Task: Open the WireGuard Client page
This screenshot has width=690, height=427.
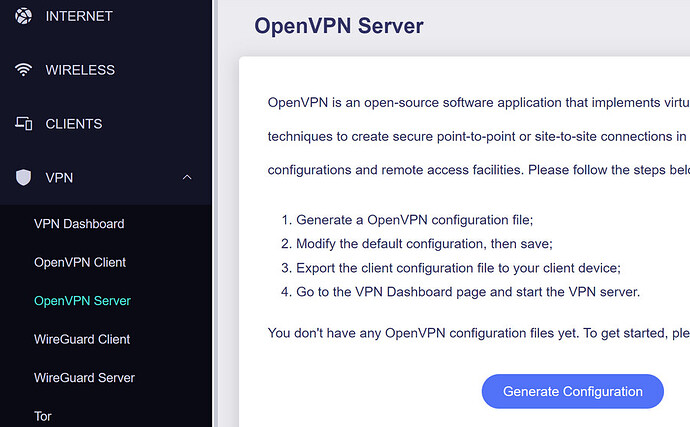Action: tap(82, 339)
